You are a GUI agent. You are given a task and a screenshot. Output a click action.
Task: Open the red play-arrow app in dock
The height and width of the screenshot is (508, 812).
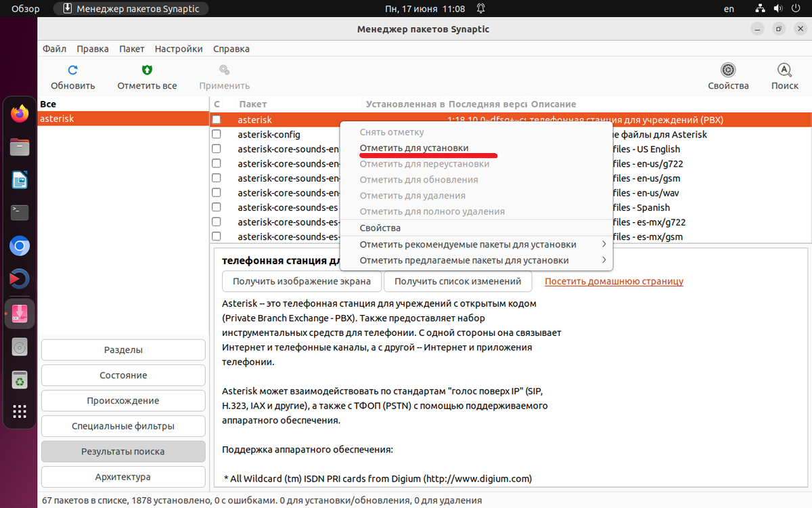20,278
